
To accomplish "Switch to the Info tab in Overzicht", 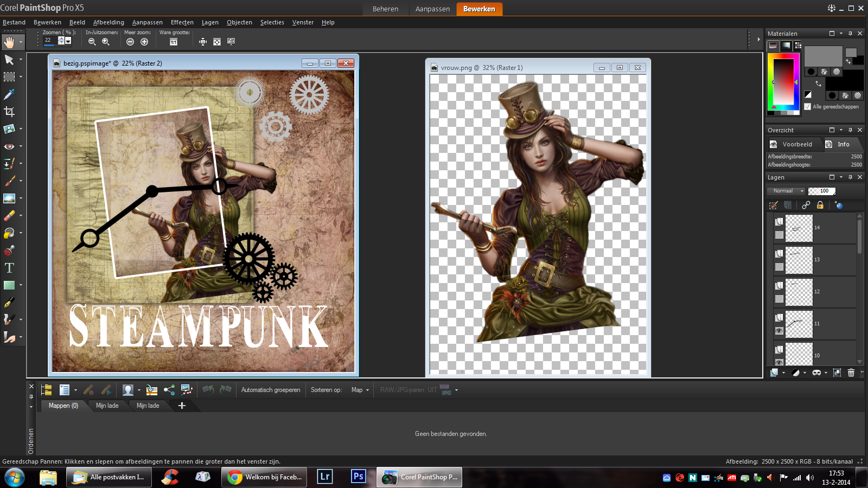I will [x=843, y=144].
